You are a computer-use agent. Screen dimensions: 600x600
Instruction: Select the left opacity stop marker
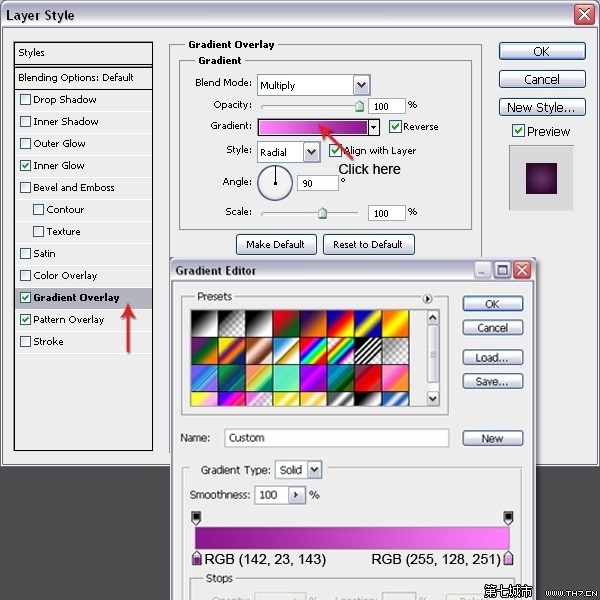click(x=196, y=517)
